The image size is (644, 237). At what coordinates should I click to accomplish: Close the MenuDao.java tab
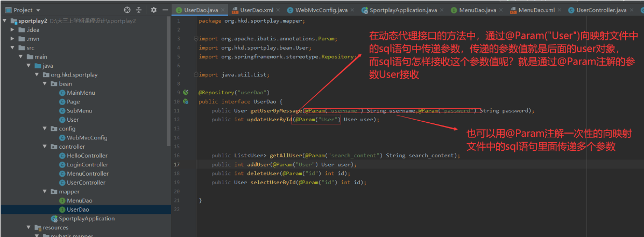[501, 10]
